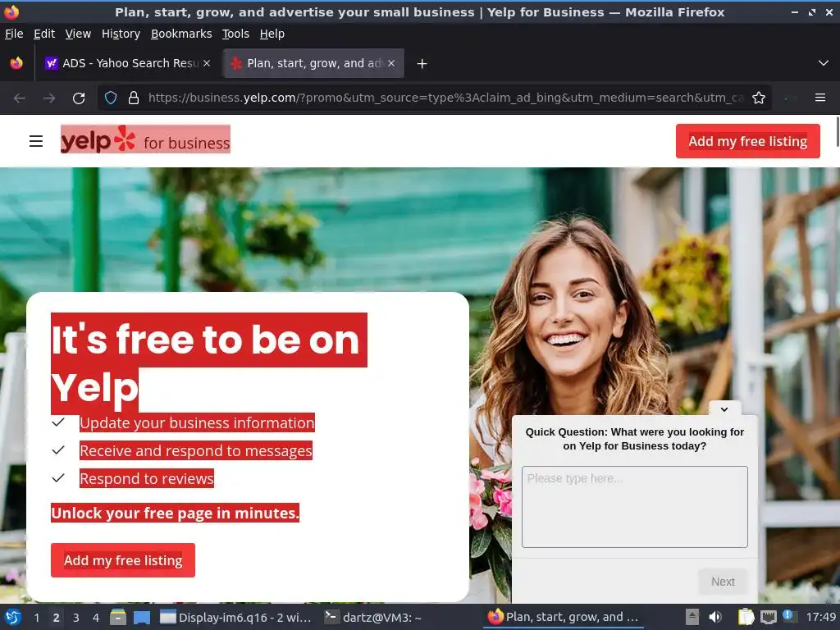840x630 pixels.
Task: List all tabs dropdown arrow
Action: 824,63
